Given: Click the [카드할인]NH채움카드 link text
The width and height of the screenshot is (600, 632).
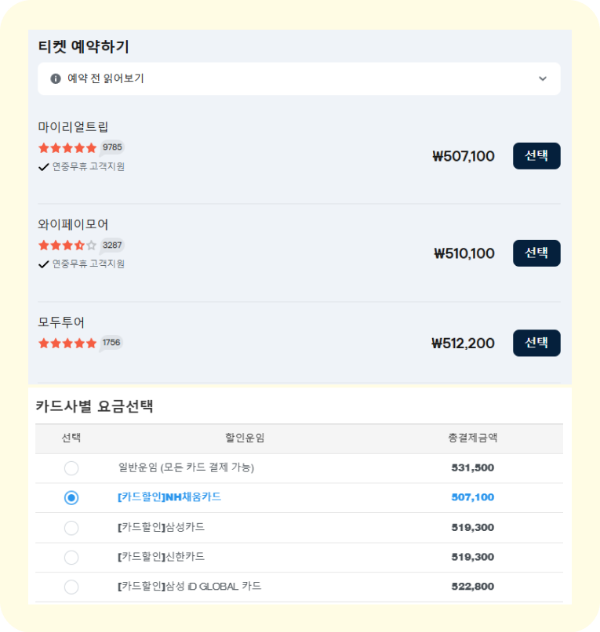Looking at the screenshot, I should pos(169,497).
